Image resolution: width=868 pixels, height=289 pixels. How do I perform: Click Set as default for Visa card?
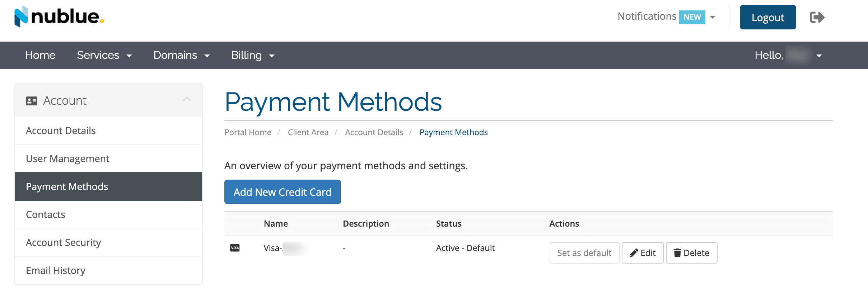pyautogui.click(x=584, y=253)
